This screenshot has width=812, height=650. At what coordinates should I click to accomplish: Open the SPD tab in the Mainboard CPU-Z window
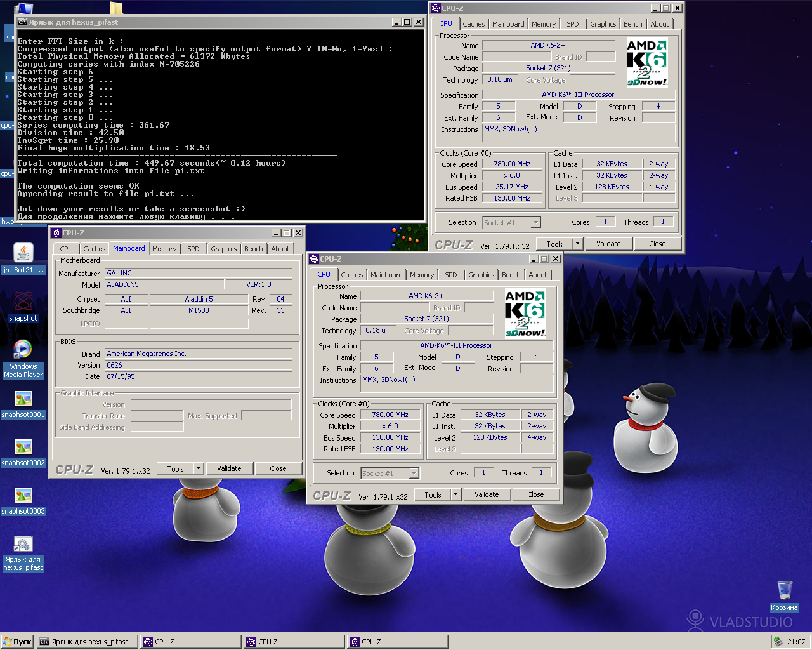pos(193,249)
